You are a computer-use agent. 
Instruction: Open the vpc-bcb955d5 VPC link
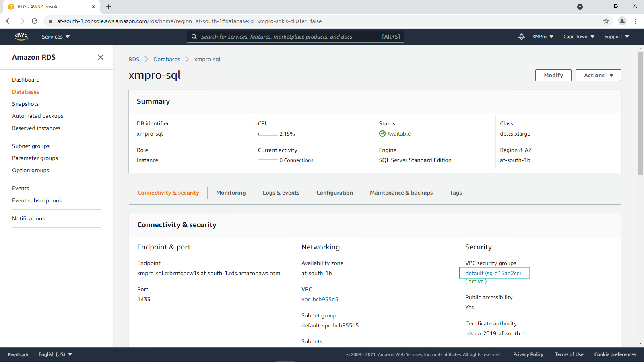tap(320, 299)
